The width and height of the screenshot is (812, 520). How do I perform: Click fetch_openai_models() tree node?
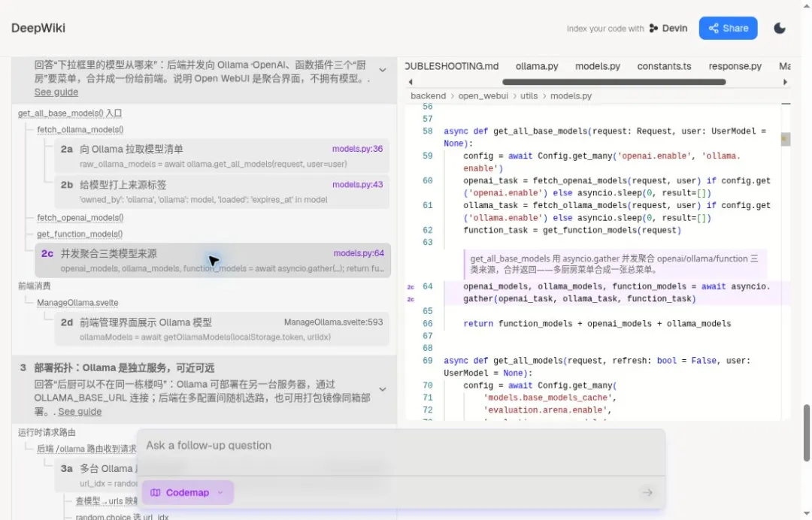click(x=80, y=218)
